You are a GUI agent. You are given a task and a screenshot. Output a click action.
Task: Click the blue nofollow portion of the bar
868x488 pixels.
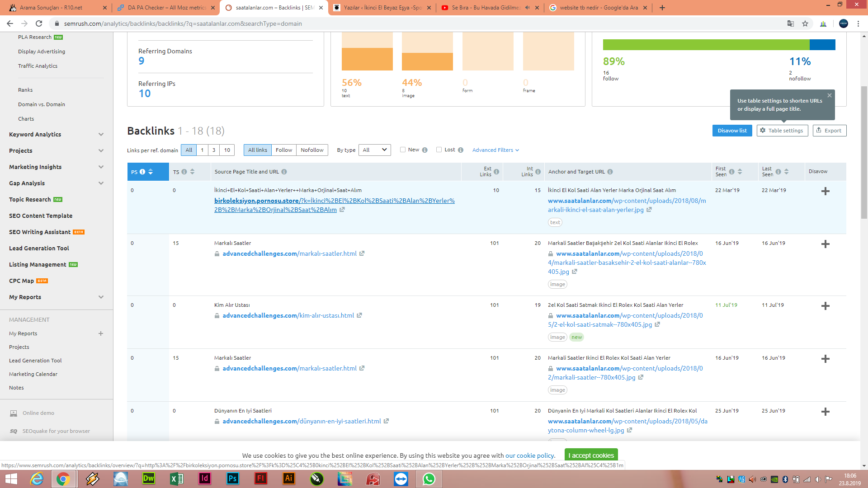click(822, 45)
